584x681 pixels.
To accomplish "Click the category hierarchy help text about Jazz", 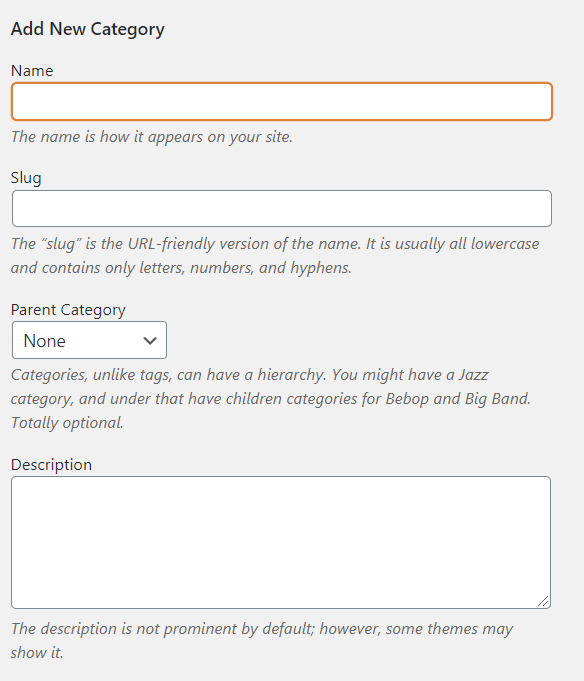I will click(250, 375).
